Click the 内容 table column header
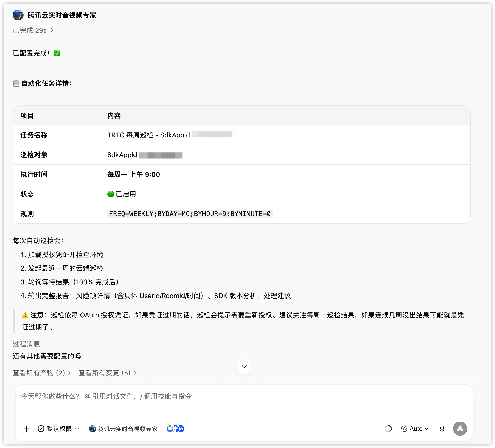495x448 pixels. [x=114, y=115]
